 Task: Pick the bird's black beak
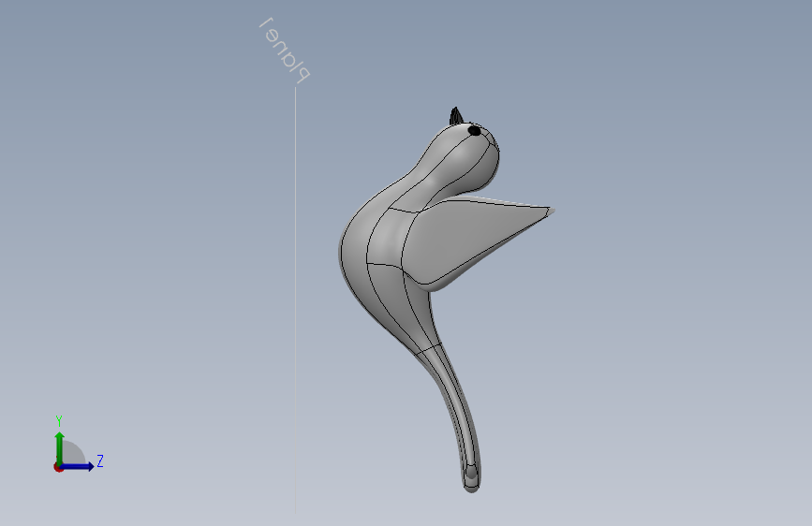click(x=455, y=116)
